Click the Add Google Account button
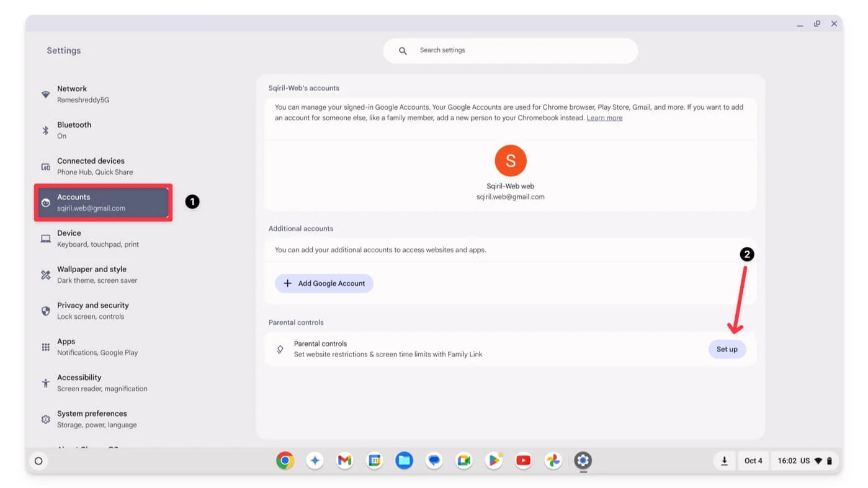Image resolution: width=868 pixels, height=488 pixels. pos(324,283)
